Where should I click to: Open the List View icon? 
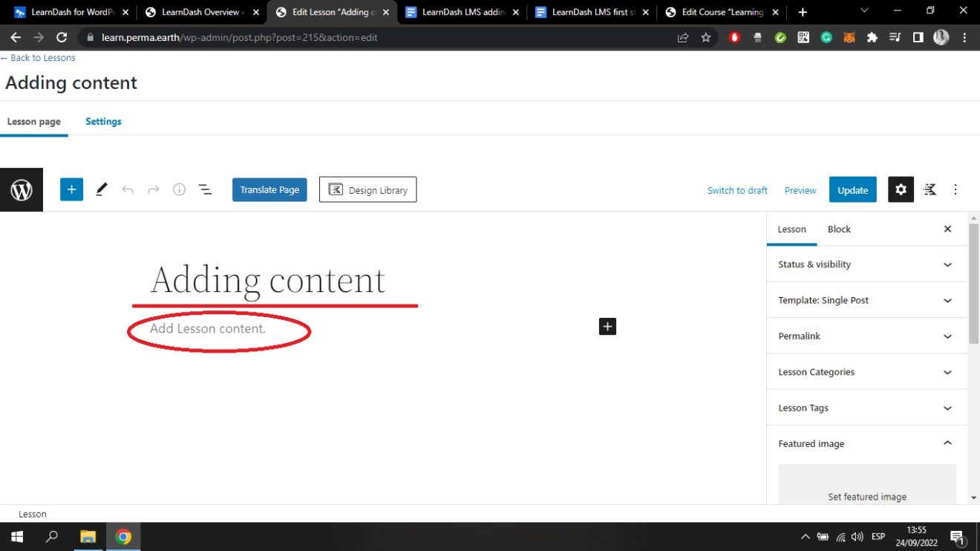[x=205, y=190]
